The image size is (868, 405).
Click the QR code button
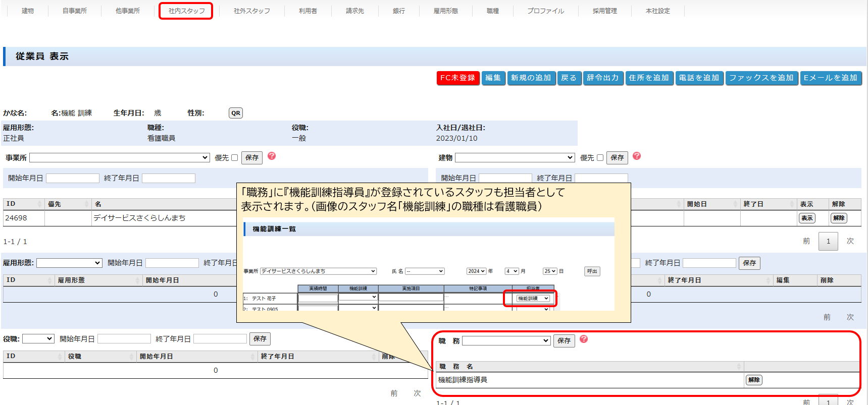pos(235,113)
